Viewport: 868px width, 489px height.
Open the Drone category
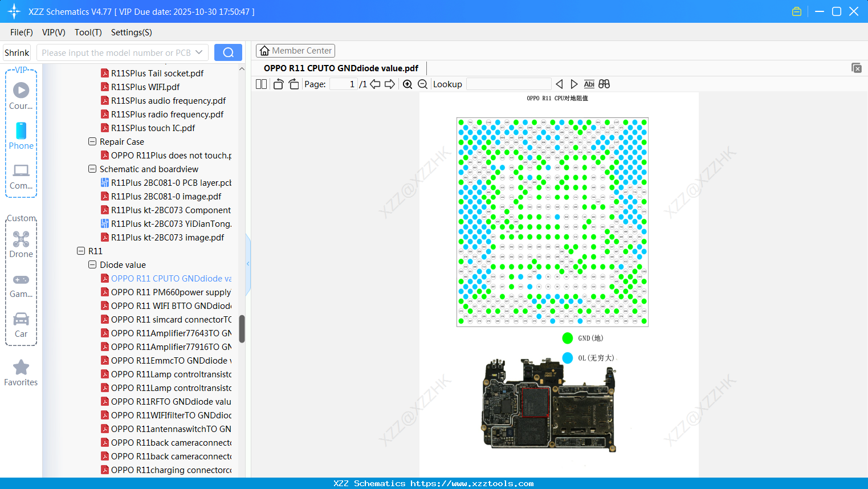(21, 244)
